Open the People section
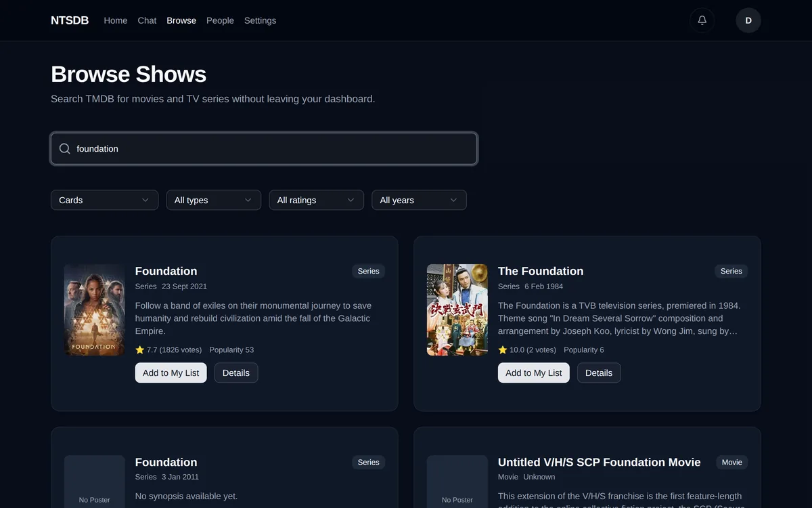 point(220,20)
